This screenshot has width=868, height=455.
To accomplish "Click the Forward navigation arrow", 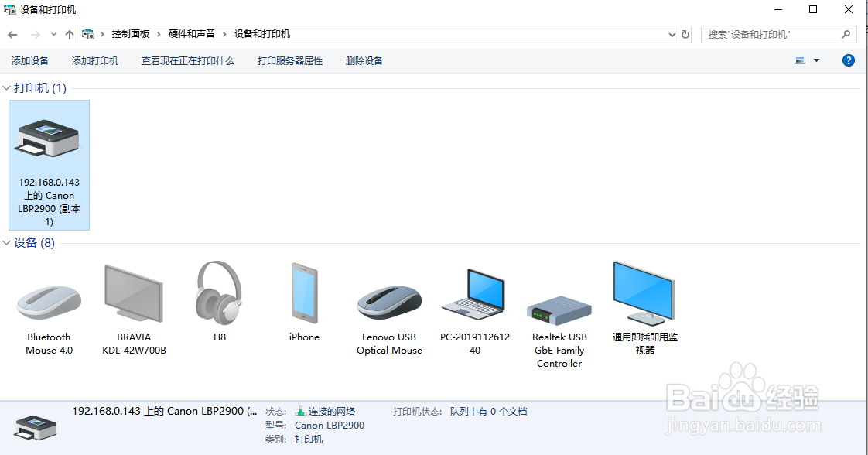I will 36,34.
